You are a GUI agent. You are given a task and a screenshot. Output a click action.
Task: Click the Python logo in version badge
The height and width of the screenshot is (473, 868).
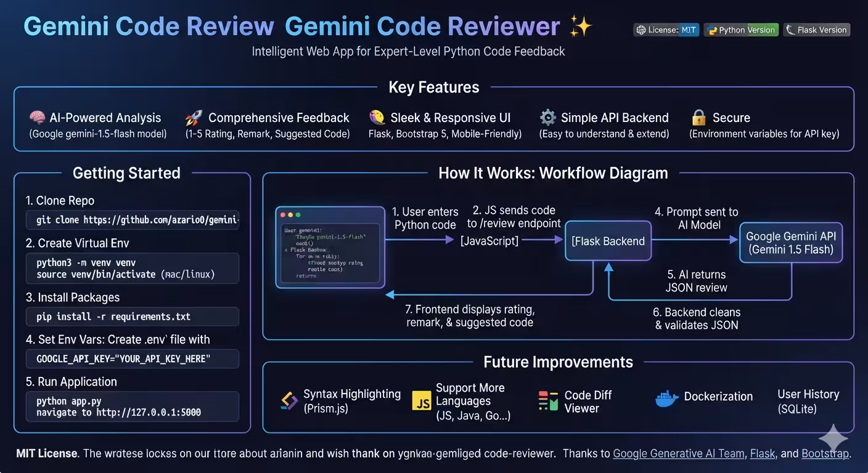click(x=712, y=30)
